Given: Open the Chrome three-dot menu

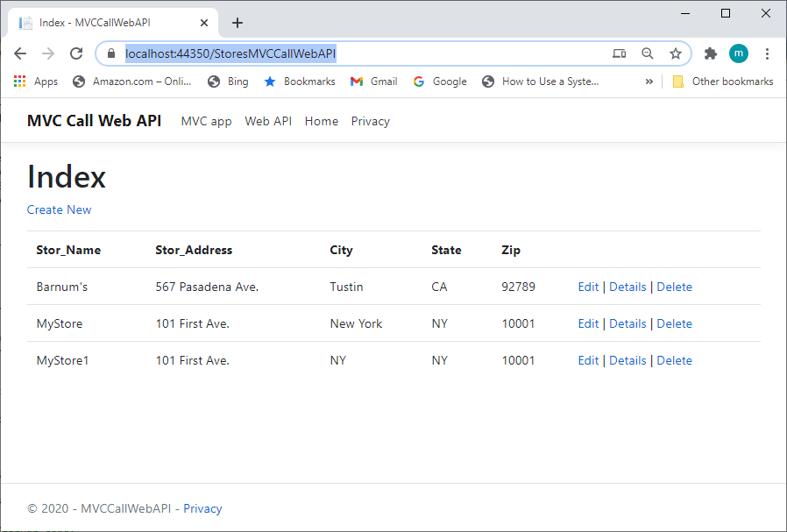Looking at the screenshot, I should [x=768, y=53].
